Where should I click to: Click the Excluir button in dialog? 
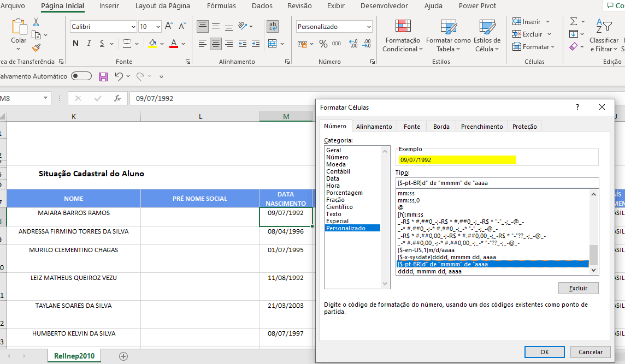click(x=578, y=288)
